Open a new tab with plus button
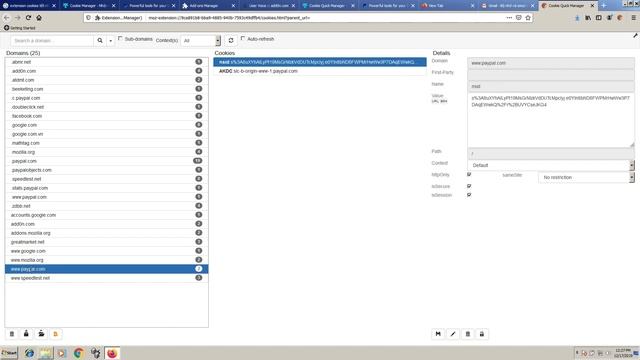This screenshot has width=640, height=360. click(x=604, y=6)
